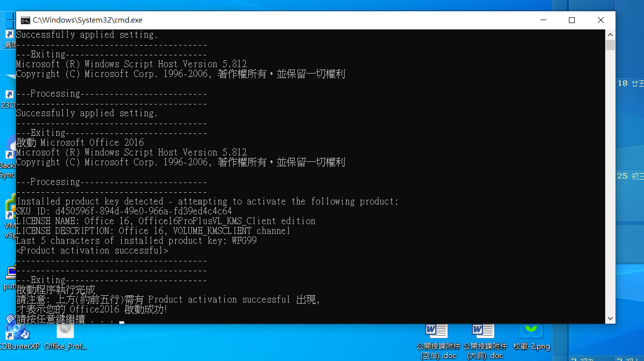Maximize the cmd.exe window
The height and width of the screenshot is (361, 644).
coord(572,20)
